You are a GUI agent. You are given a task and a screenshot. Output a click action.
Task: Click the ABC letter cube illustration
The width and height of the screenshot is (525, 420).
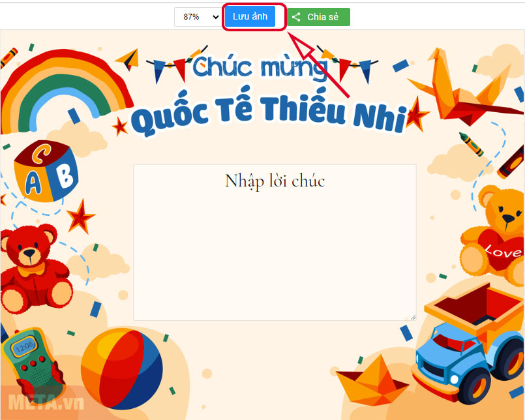coord(46,171)
